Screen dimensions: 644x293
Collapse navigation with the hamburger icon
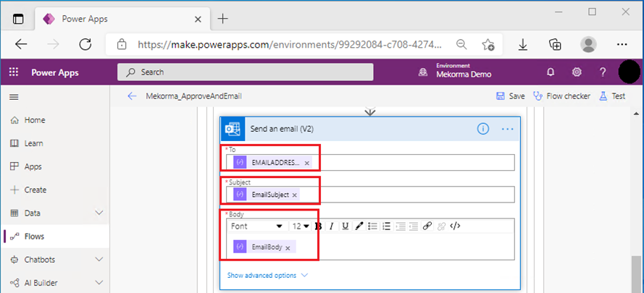click(14, 97)
